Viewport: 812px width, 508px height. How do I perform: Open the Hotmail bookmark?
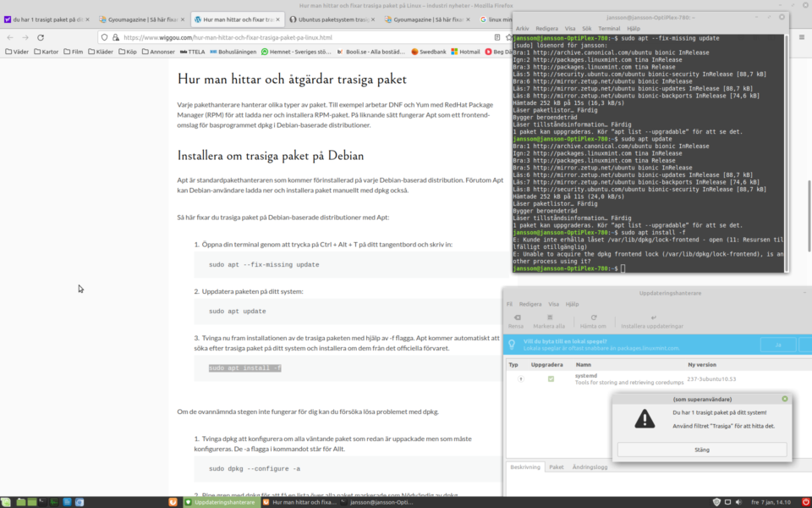click(x=465, y=52)
